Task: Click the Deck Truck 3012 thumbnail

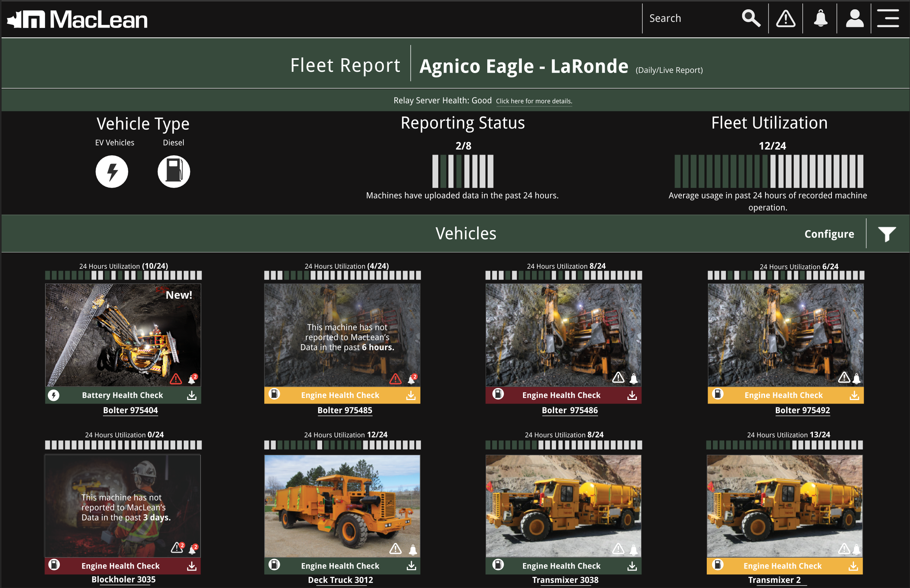Action: [x=342, y=506]
